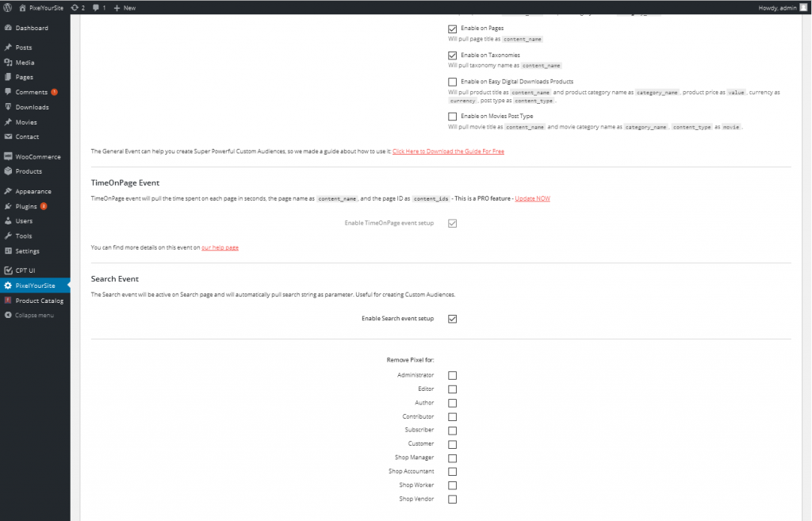Check Remove Pixel for Shop Manager
The height and width of the screenshot is (521, 812).
tap(452, 458)
